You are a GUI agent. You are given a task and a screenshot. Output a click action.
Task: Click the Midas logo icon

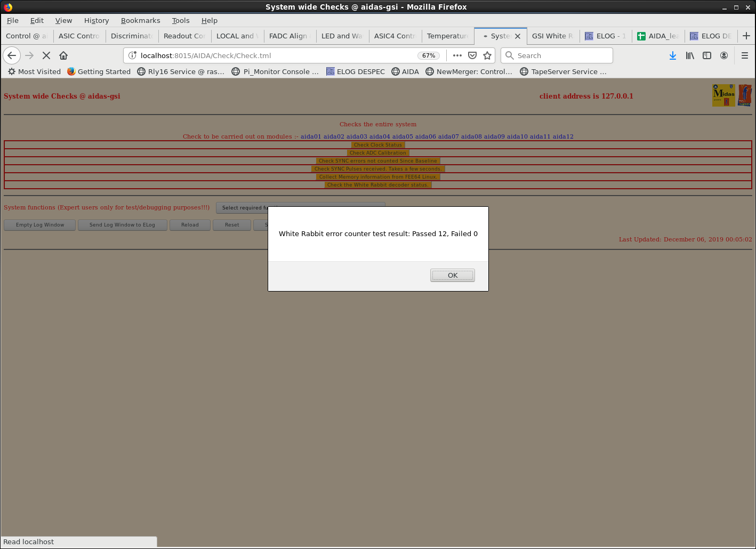tap(723, 95)
